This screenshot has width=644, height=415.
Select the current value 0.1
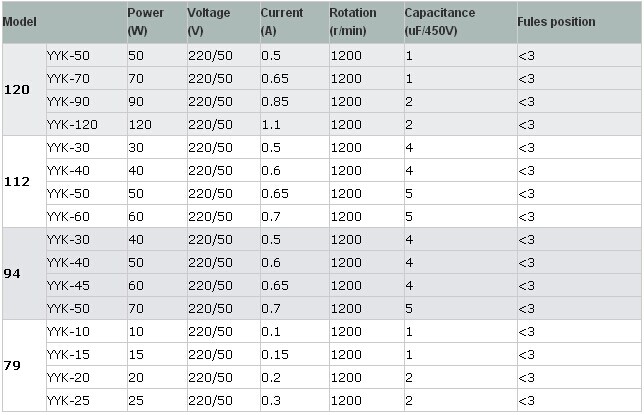(271, 332)
